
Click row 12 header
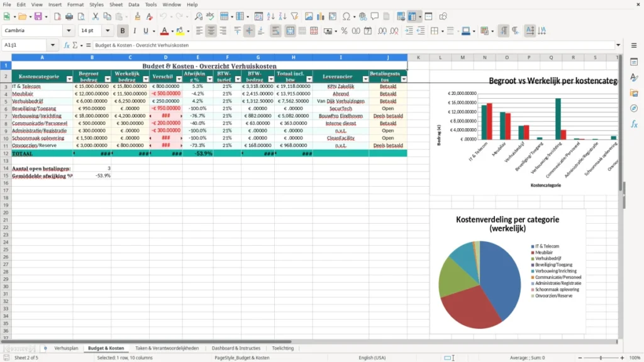tap(6, 153)
